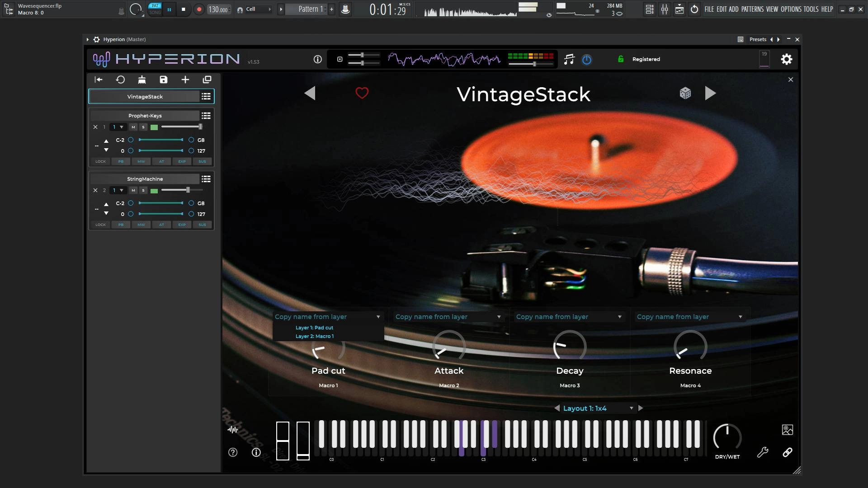The height and width of the screenshot is (488, 868).
Task: Click the chain link icon
Action: click(x=788, y=452)
